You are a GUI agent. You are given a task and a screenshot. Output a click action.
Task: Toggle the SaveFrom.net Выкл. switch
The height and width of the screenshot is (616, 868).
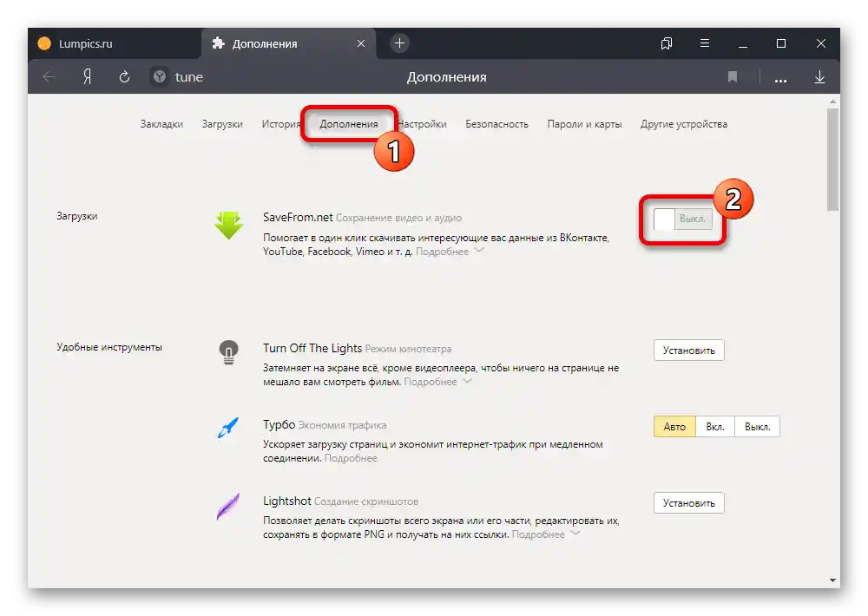[682, 219]
